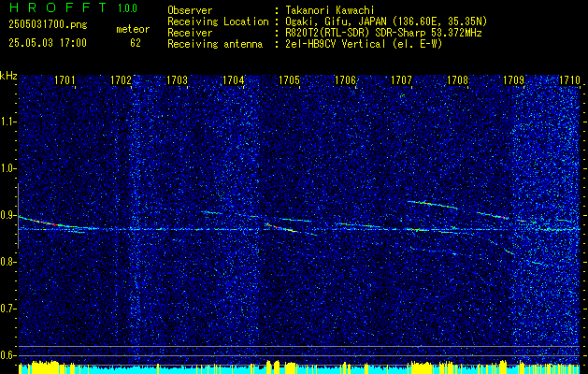The image size is (588, 374).
Task: Click the 1703 time marker
Action: [x=177, y=80]
